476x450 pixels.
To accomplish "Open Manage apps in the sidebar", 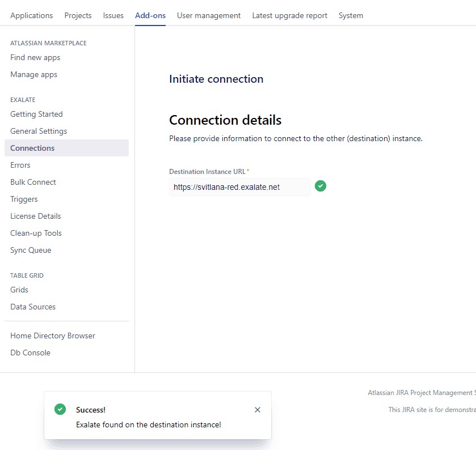I will pyautogui.click(x=33, y=74).
